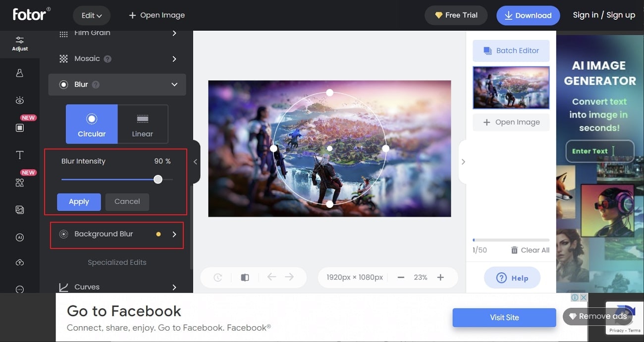Click the redo arrow
The image size is (644, 342).
point(289,277)
